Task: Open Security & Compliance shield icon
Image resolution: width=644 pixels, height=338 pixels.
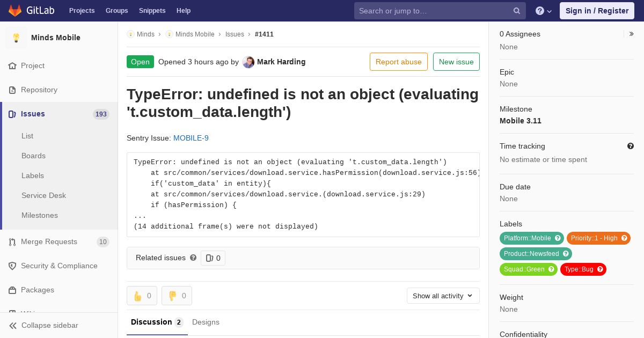Action: click(12, 266)
